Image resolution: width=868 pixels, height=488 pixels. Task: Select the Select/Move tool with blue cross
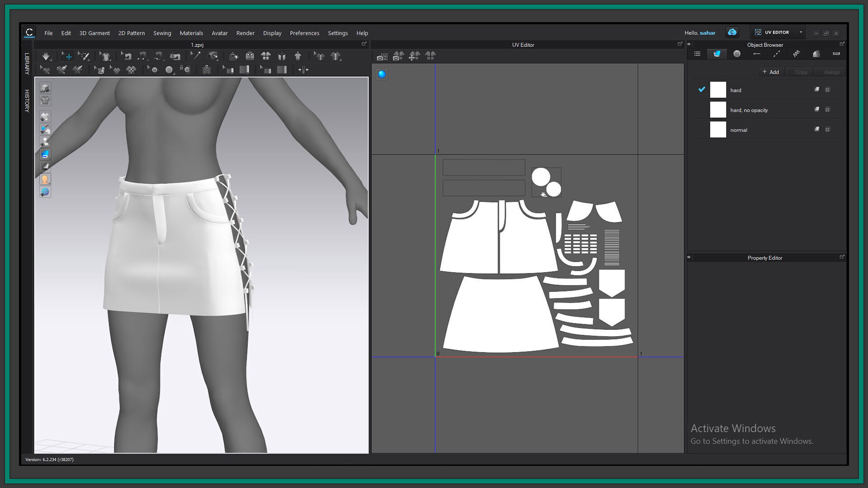point(67,56)
